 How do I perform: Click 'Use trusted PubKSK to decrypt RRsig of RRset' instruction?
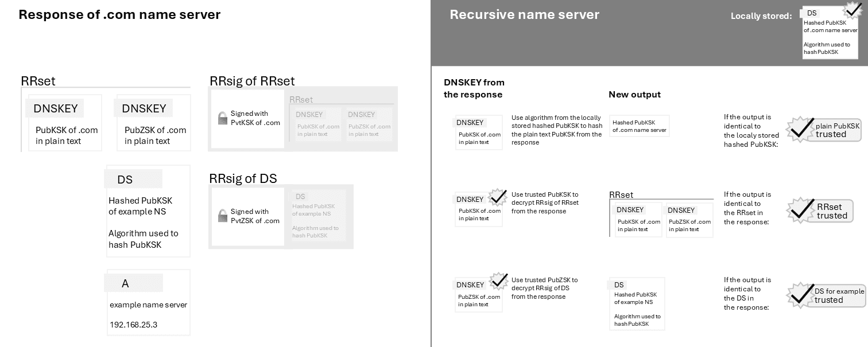[545, 203]
